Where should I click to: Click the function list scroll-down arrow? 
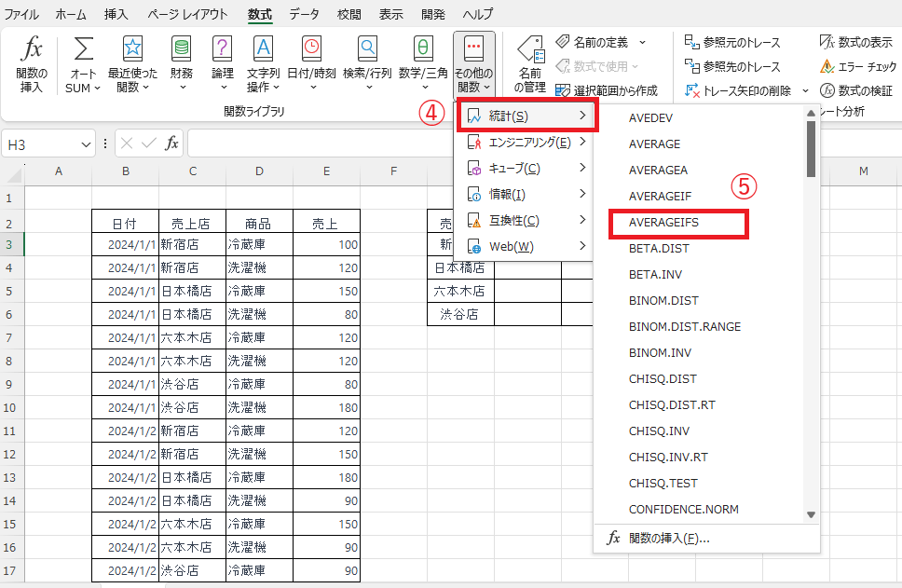[x=811, y=514]
